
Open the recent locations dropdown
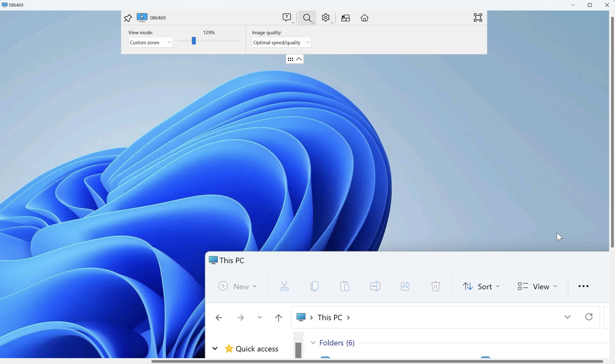260,317
